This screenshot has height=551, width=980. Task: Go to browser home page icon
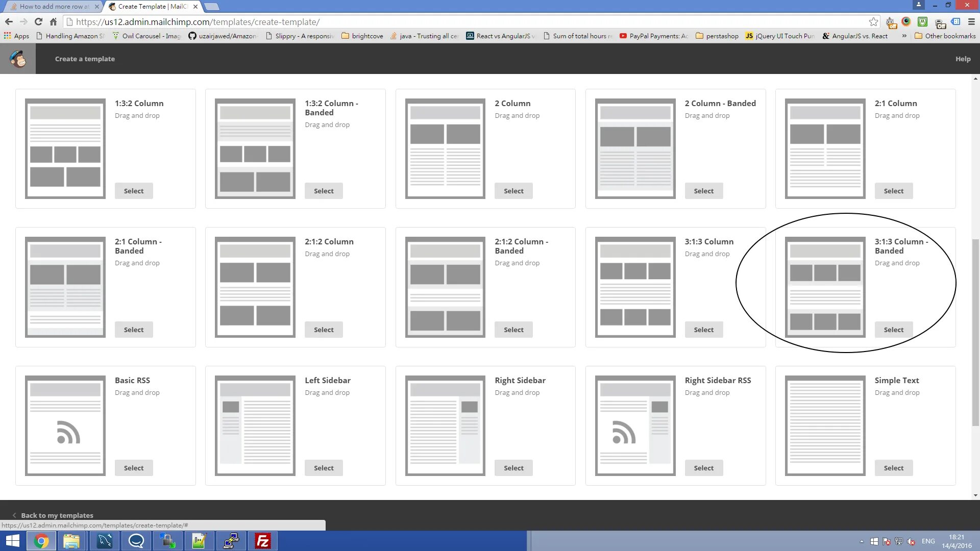pyautogui.click(x=53, y=22)
